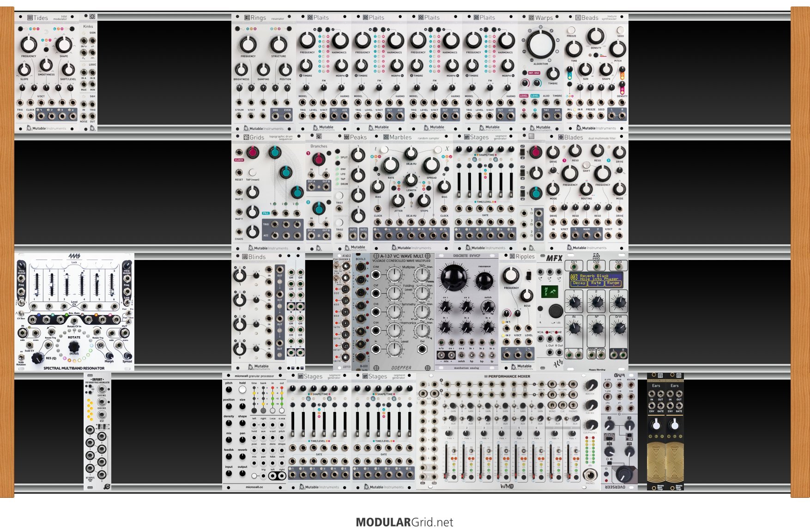The height and width of the screenshot is (532, 810).
Task: Click the large Warps ALGORITHM knob
Action: click(540, 44)
